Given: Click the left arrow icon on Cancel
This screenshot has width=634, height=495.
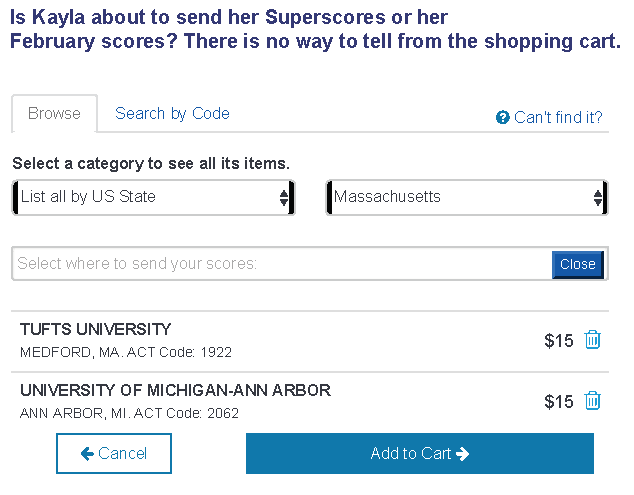Looking at the screenshot, I should pyautogui.click(x=87, y=453).
